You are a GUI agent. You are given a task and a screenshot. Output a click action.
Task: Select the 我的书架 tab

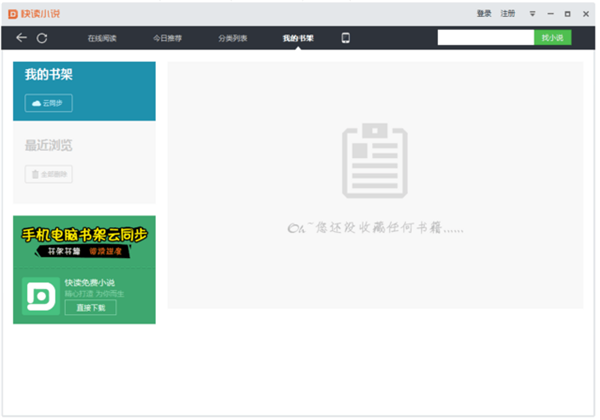(298, 38)
